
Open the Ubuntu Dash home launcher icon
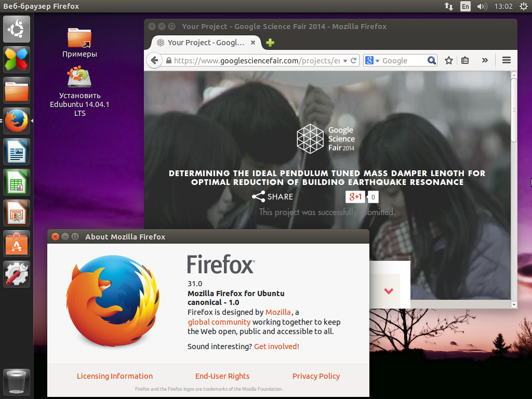17,29
